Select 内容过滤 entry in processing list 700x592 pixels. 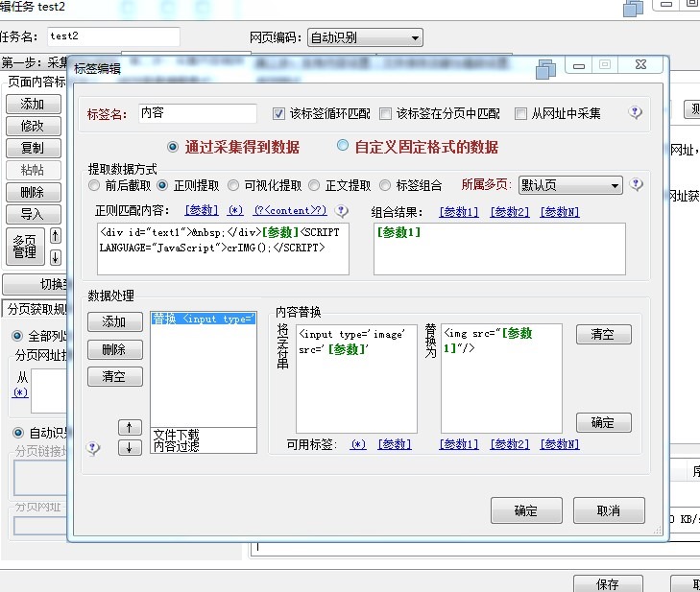coord(177,445)
